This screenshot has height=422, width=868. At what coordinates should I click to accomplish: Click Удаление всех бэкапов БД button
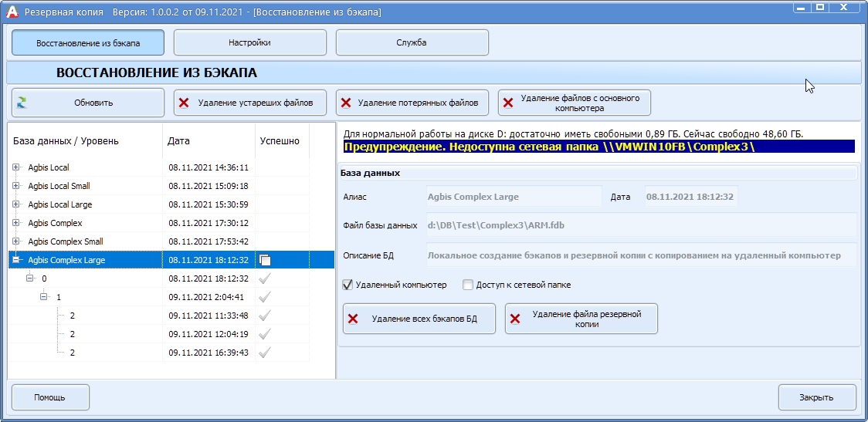pos(419,319)
